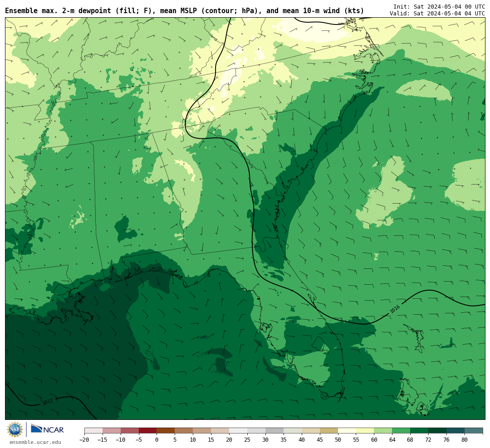This screenshot has width=490, height=448.
Task: Pick the colorbar segment between -10 and -5
Action: [x=130, y=431]
